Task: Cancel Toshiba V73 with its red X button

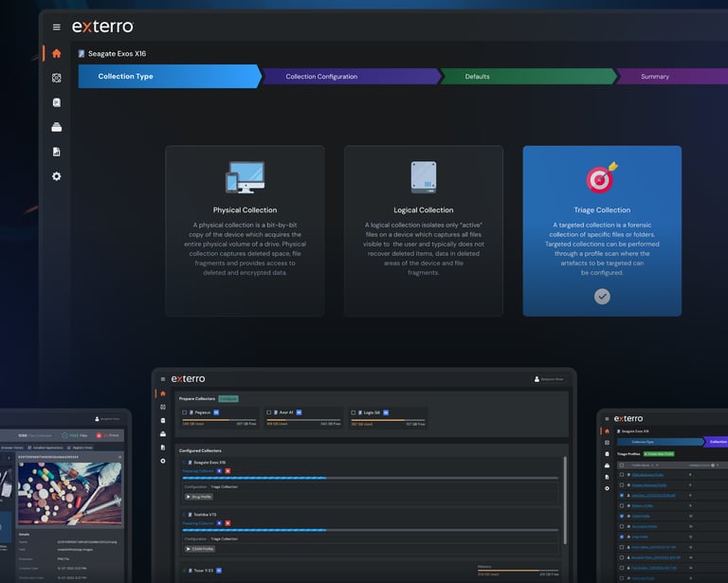Action: [227, 523]
